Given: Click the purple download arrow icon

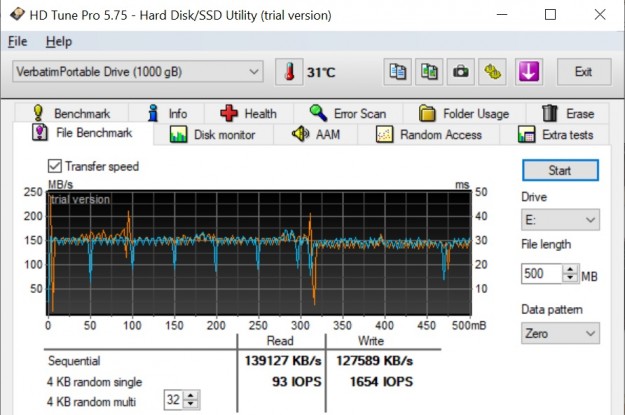Looking at the screenshot, I should coord(528,72).
